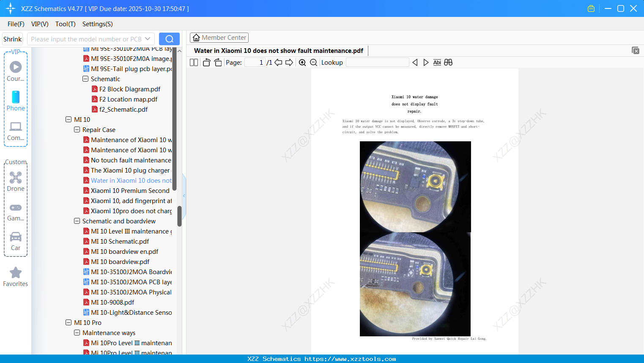Open f2_Schematic.pdf in the tree
The height and width of the screenshot is (363, 644).
(120, 109)
